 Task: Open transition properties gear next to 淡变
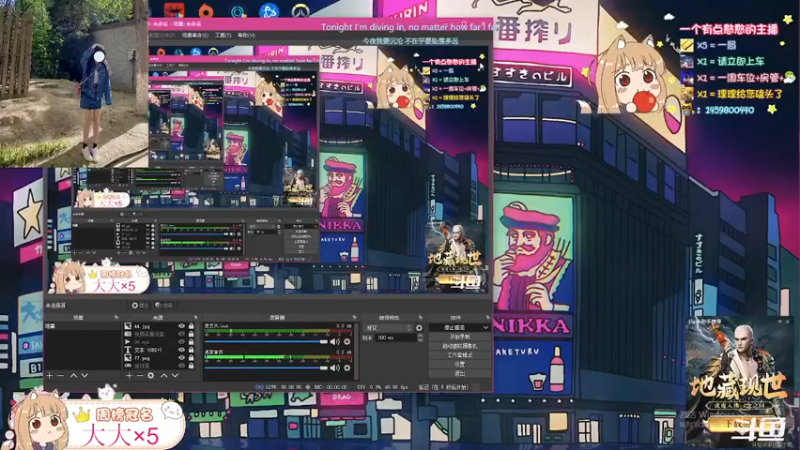(x=419, y=328)
